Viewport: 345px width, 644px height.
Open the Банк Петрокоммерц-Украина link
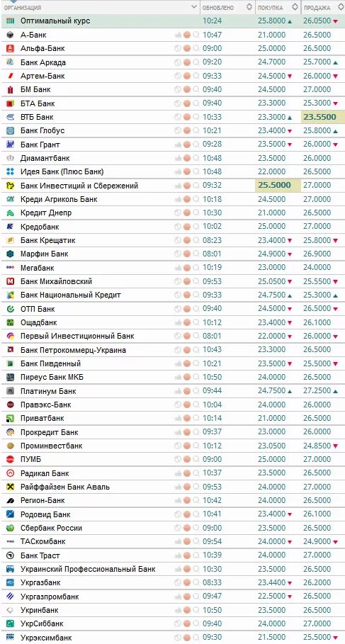73,350
